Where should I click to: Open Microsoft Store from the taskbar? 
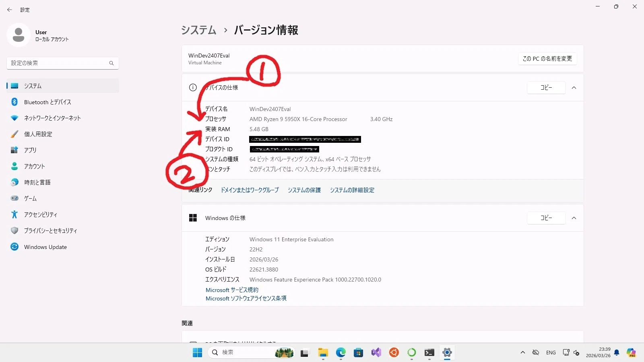pyautogui.click(x=359, y=353)
